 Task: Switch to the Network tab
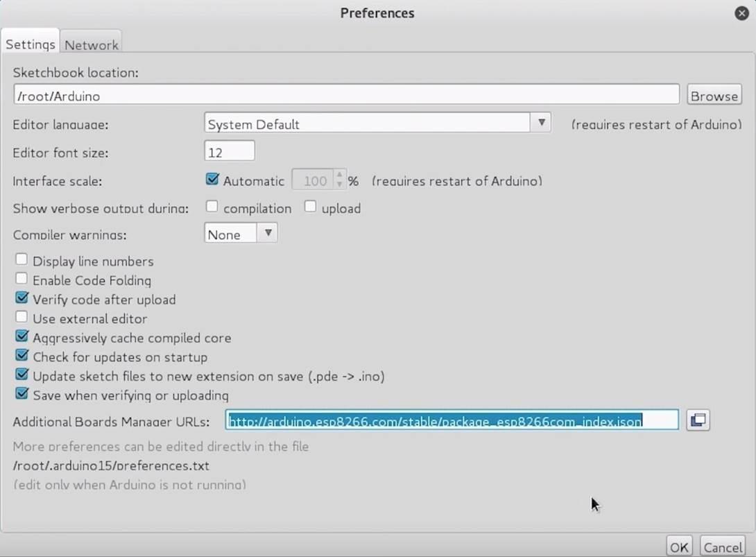pyautogui.click(x=92, y=44)
